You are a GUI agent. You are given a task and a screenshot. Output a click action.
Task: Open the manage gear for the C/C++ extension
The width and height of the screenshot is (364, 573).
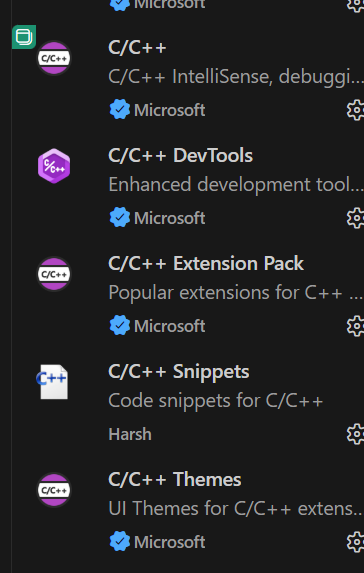[x=355, y=110]
